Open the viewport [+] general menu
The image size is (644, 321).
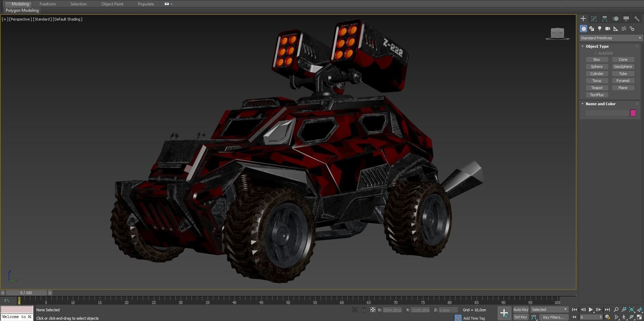coord(5,19)
